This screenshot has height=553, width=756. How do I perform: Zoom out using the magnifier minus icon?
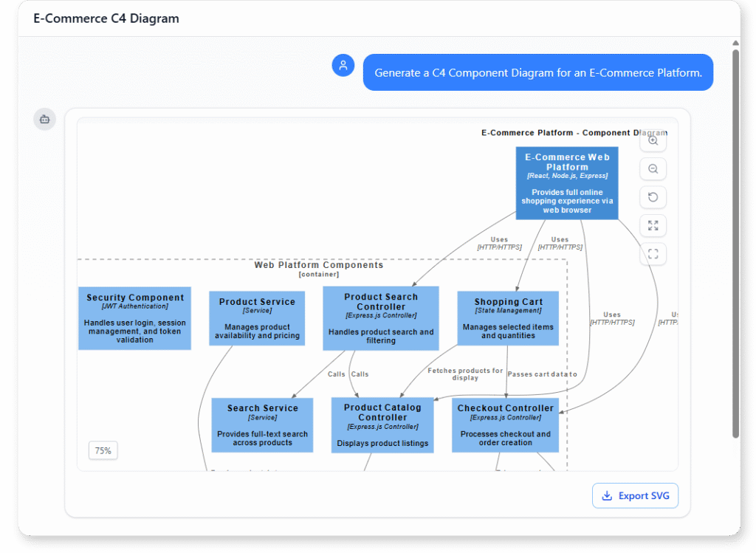[653, 168]
